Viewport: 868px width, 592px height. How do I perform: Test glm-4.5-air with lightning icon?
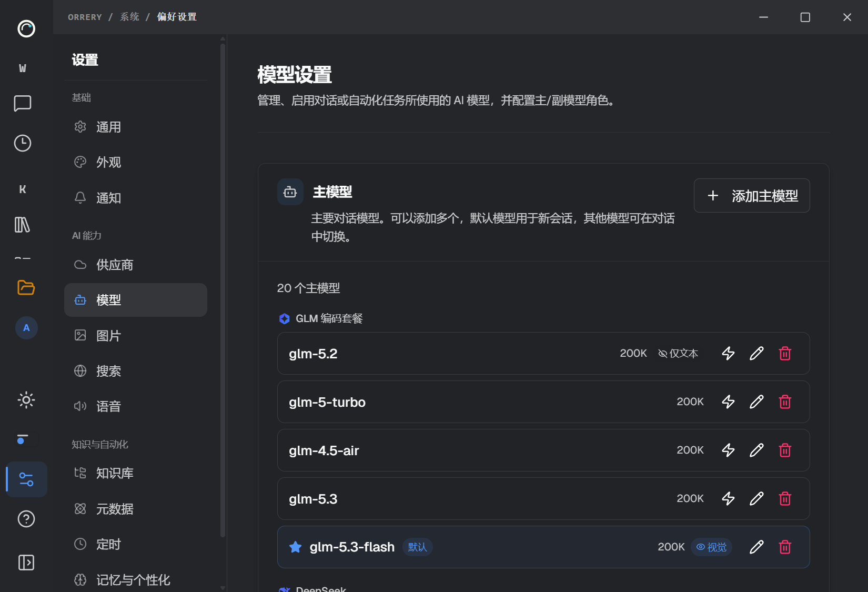click(728, 450)
